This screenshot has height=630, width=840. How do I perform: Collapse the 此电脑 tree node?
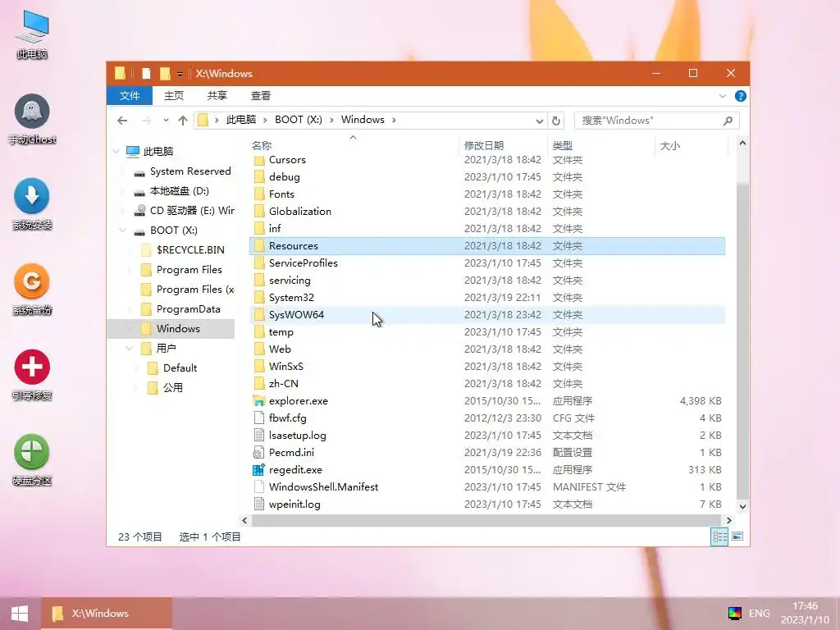click(116, 152)
